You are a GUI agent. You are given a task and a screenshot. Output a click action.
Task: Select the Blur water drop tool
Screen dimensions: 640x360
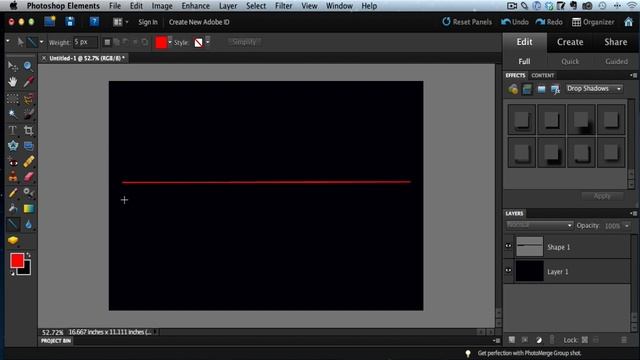click(28, 224)
